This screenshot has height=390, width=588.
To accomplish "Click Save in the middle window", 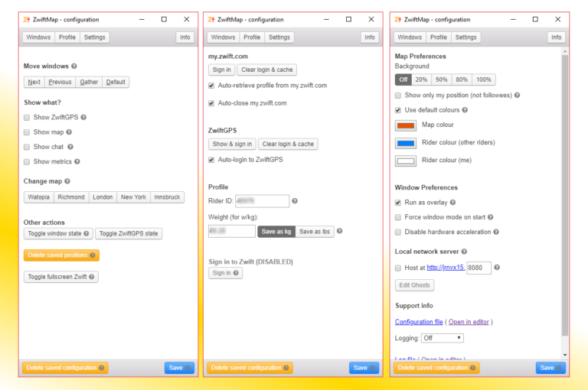I will tap(364, 368).
